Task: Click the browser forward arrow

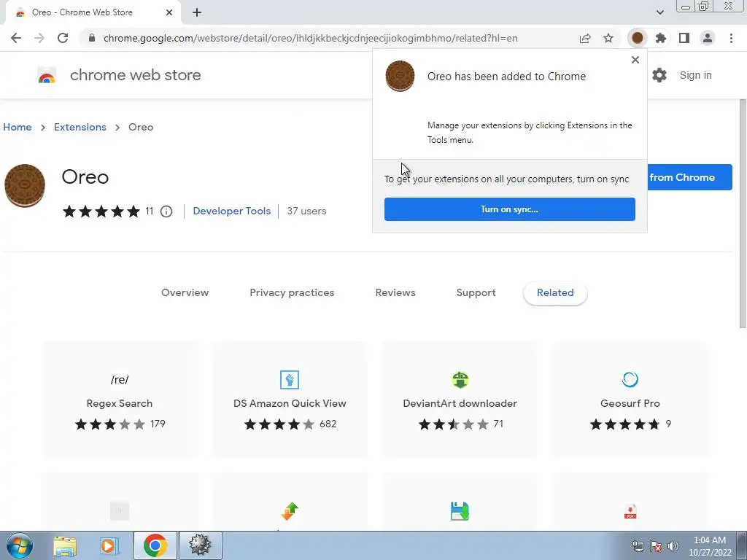Action: pos(39,38)
